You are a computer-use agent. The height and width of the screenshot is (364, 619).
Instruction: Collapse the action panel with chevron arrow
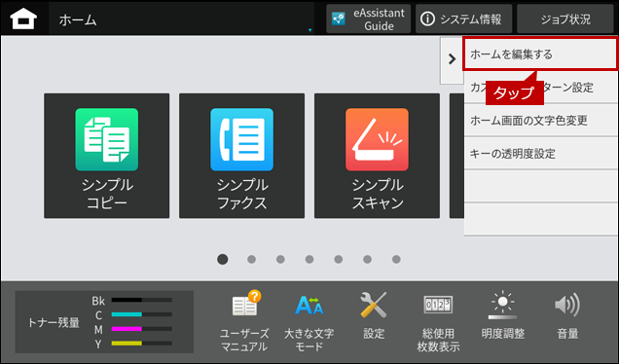452,59
